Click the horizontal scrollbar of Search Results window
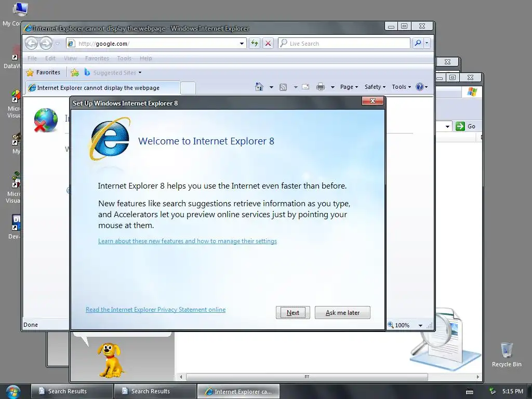The height and width of the screenshot is (399, 532). coord(307,377)
